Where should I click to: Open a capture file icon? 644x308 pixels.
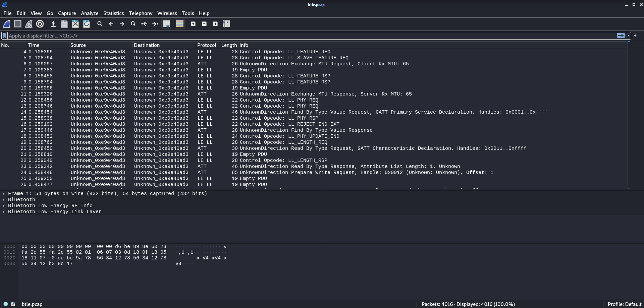point(53,24)
